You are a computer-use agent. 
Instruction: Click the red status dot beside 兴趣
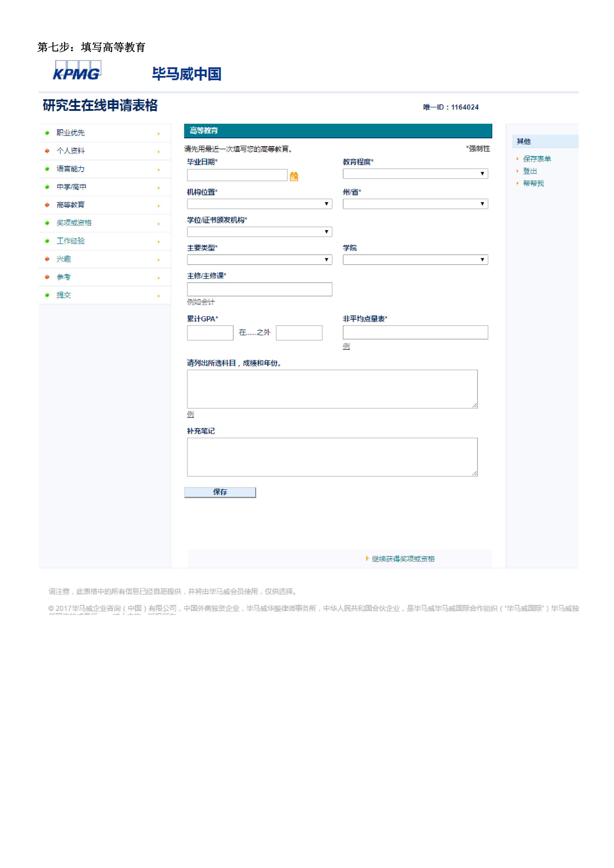[47, 259]
